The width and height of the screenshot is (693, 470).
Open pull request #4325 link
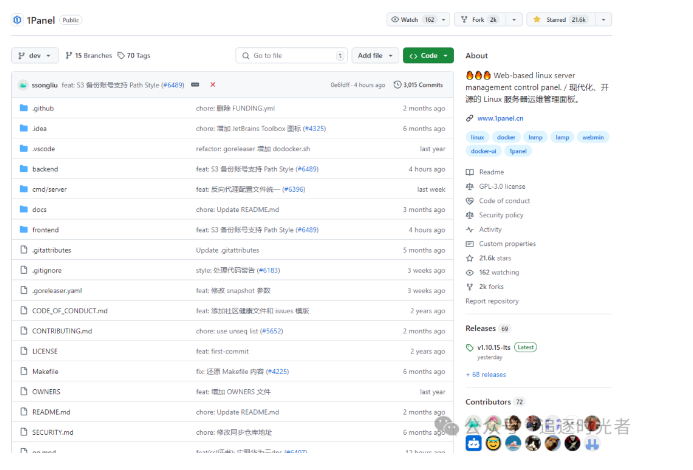point(314,129)
